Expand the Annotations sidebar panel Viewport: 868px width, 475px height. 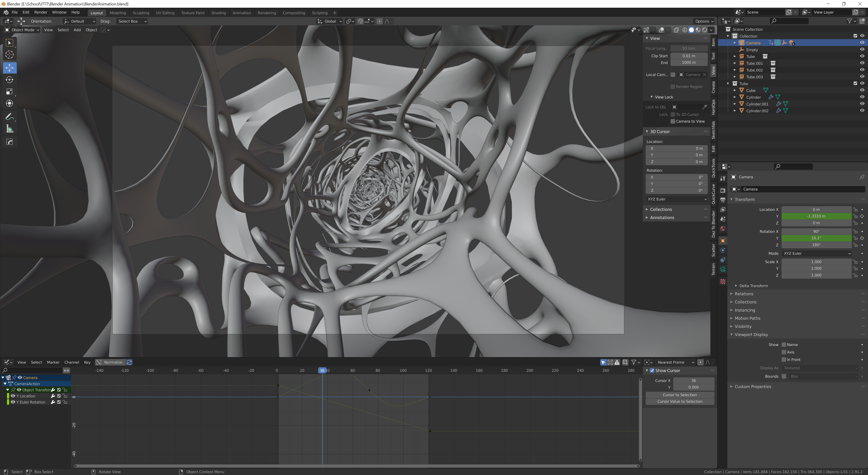point(662,218)
